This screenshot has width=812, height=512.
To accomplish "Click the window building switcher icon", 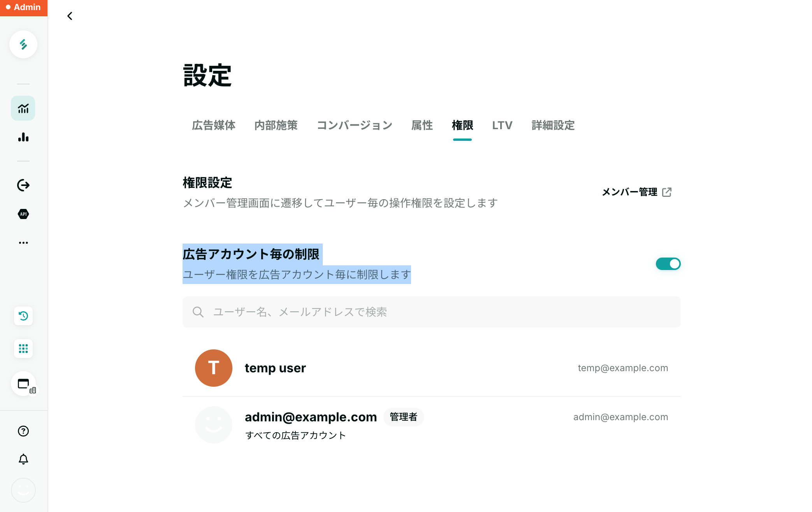I will (x=24, y=384).
